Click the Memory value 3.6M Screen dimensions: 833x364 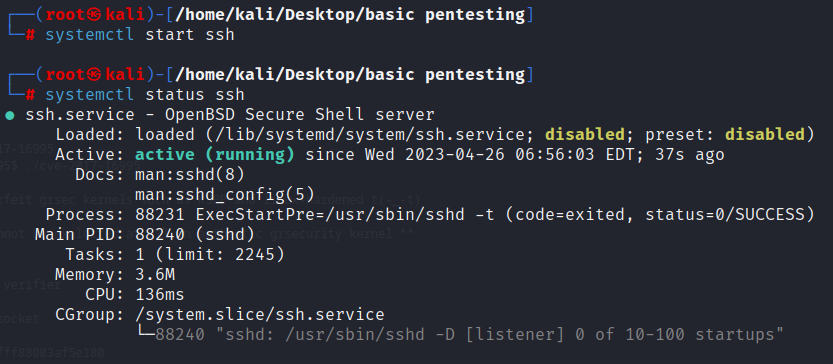coord(155,275)
